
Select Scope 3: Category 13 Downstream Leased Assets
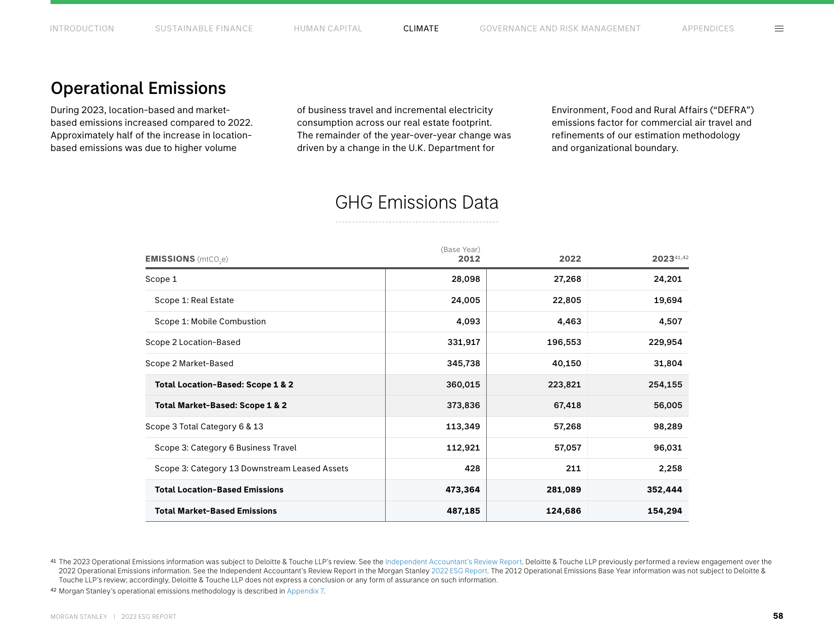point(252,469)
